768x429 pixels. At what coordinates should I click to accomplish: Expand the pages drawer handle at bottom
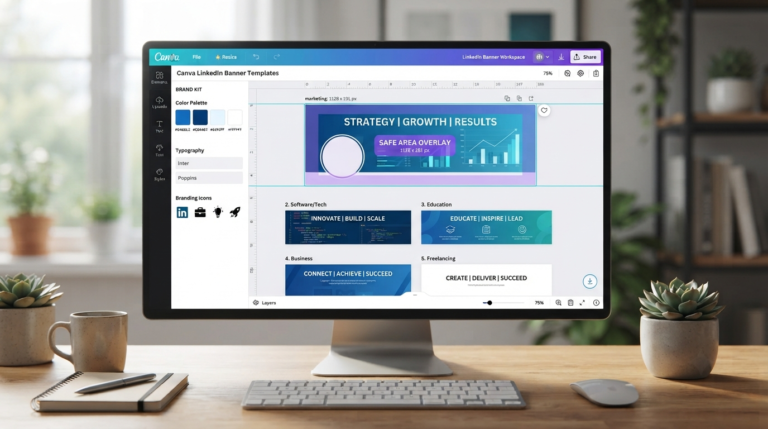tap(415, 295)
